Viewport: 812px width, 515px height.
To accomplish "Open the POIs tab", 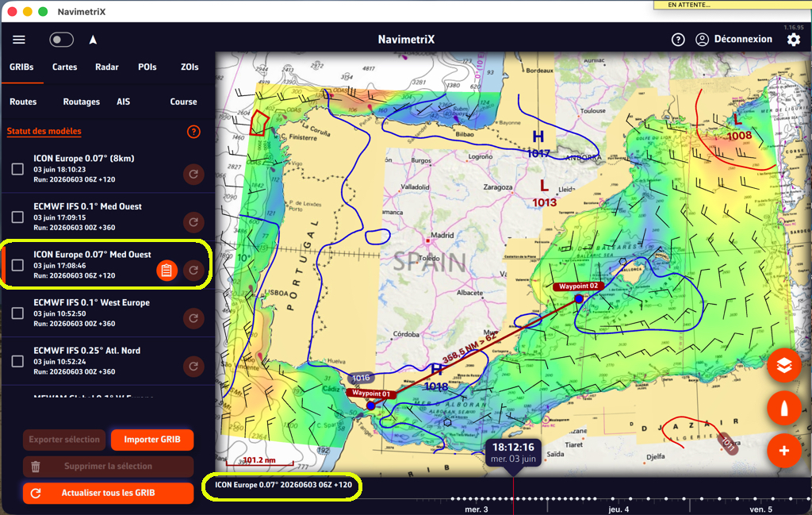I will (147, 67).
